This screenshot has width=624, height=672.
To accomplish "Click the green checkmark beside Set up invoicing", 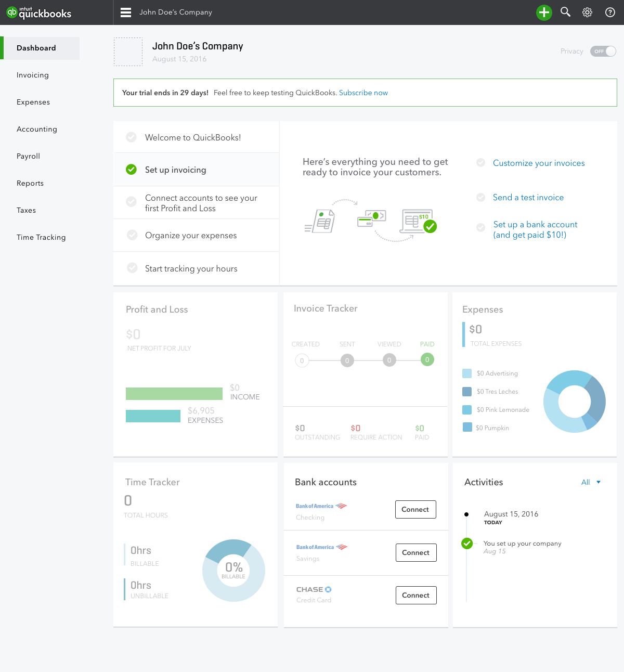I will click(132, 170).
